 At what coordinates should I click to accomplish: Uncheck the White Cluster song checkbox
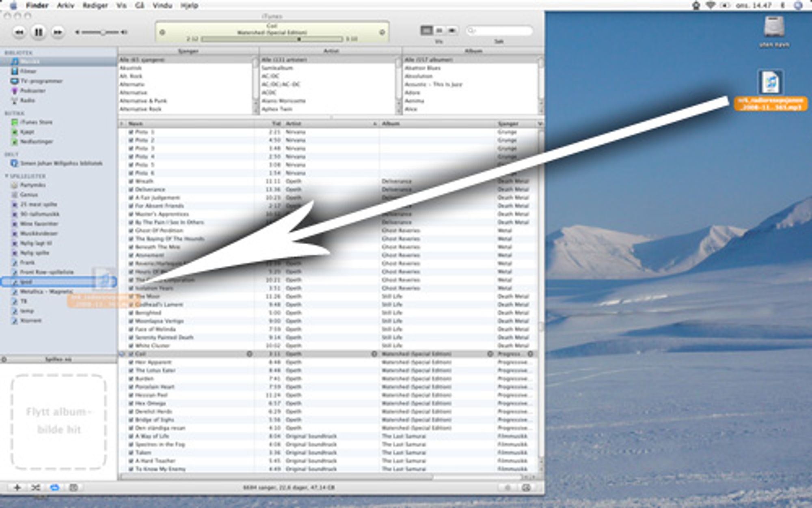131,346
